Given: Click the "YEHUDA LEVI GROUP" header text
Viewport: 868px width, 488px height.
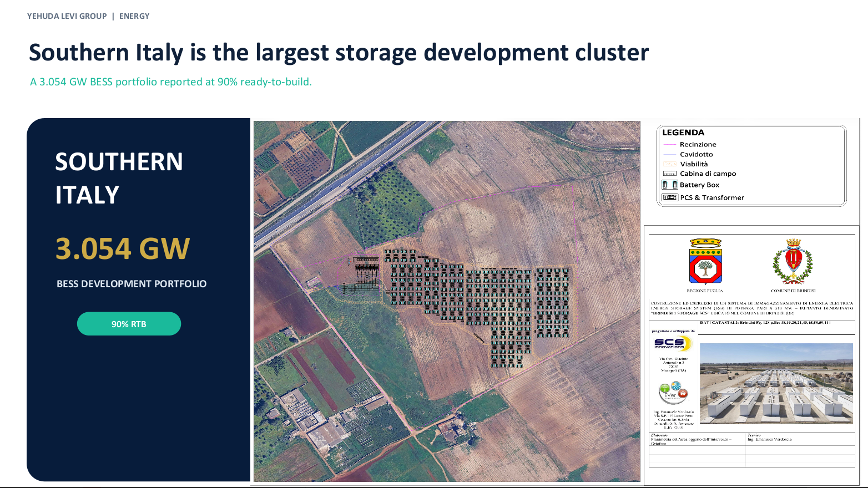Looking at the screenshot, I should pyautogui.click(x=67, y=16).
